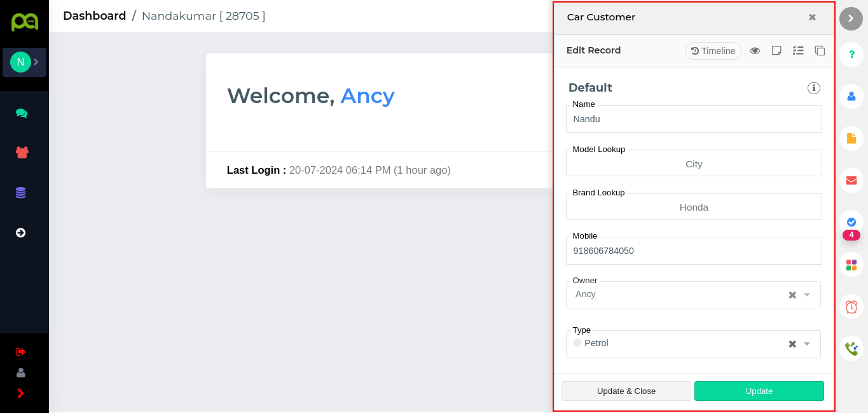This screenshot has height=413, width=868.
Task: Click the duplicate record copy icon
Action: click(x=820, y=51)
